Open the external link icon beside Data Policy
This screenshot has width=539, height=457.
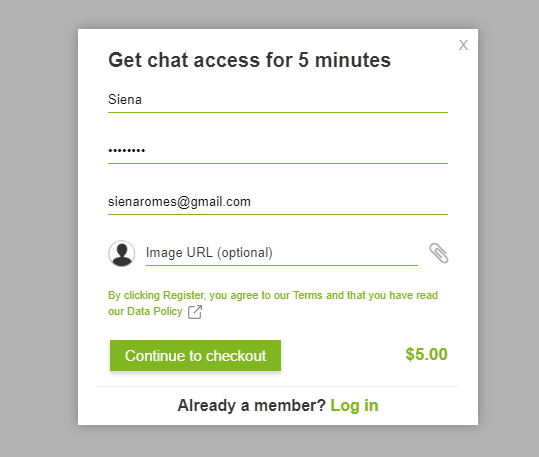(x=195, y=312)
